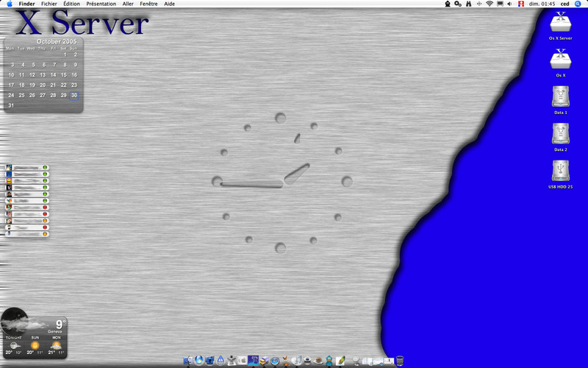This screenshot has height=368, width=588.
Task: Click the binoculars icon in the menu bar
Action: pos(468,4)
